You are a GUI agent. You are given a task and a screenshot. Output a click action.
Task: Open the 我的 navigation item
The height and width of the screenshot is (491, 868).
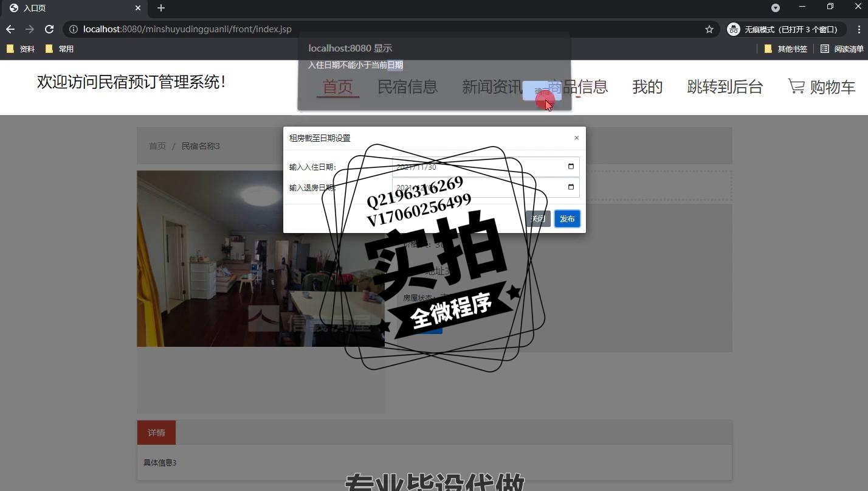click(x=647, y=87)
